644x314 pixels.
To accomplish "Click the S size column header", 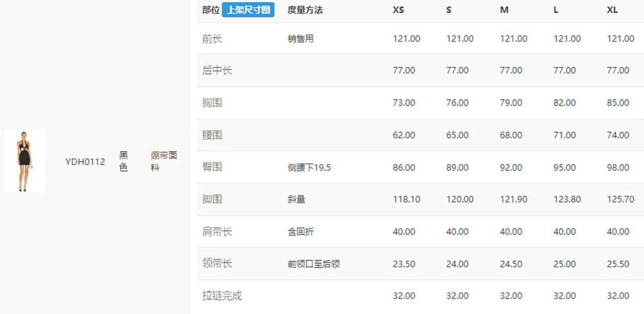I will pos(449,10).
